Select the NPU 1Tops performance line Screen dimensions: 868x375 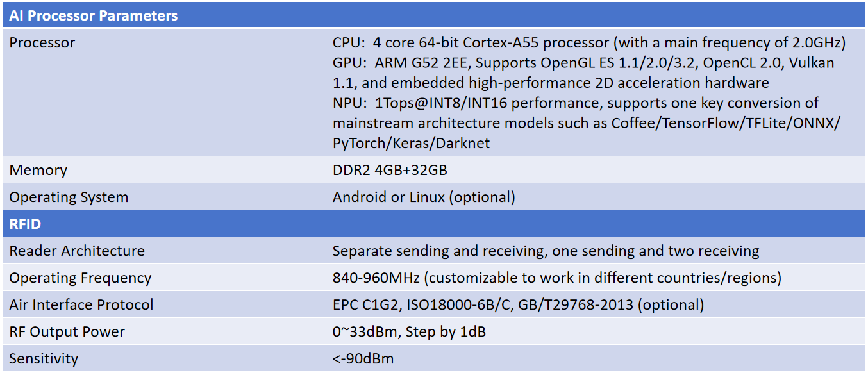pos(576,103)
